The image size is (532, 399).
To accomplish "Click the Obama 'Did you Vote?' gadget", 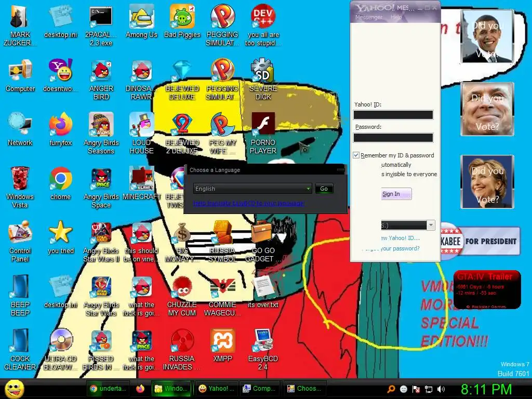I will (487, 36).
